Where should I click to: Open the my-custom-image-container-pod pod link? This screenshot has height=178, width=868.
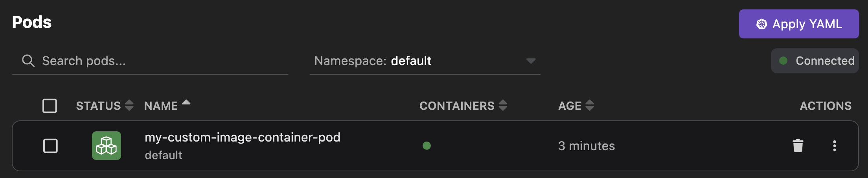242,137
